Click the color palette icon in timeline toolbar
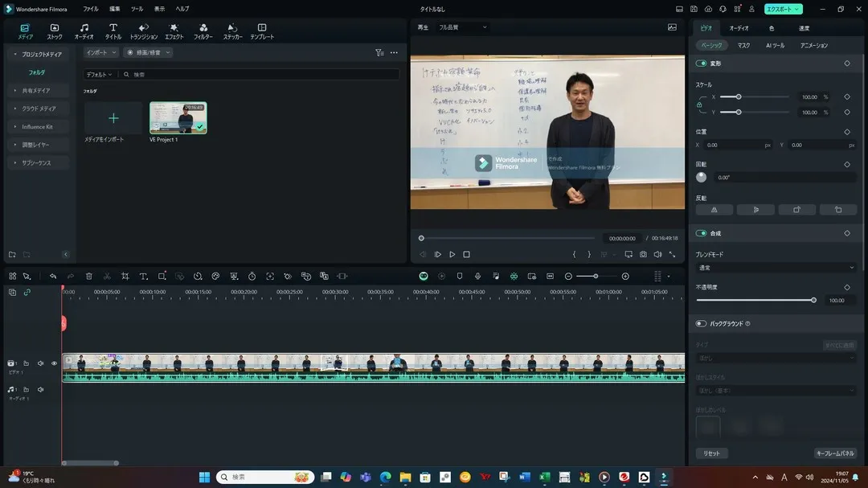Screen dimensions: 868x488 click(215, 276)
